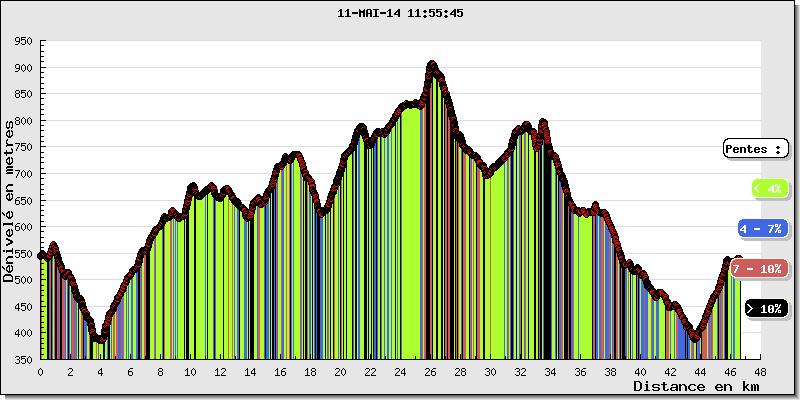Click the 16 km tick on the distance axis
Image resolution: width=800 pixels, height=400 pixels.
pos(281,372)
